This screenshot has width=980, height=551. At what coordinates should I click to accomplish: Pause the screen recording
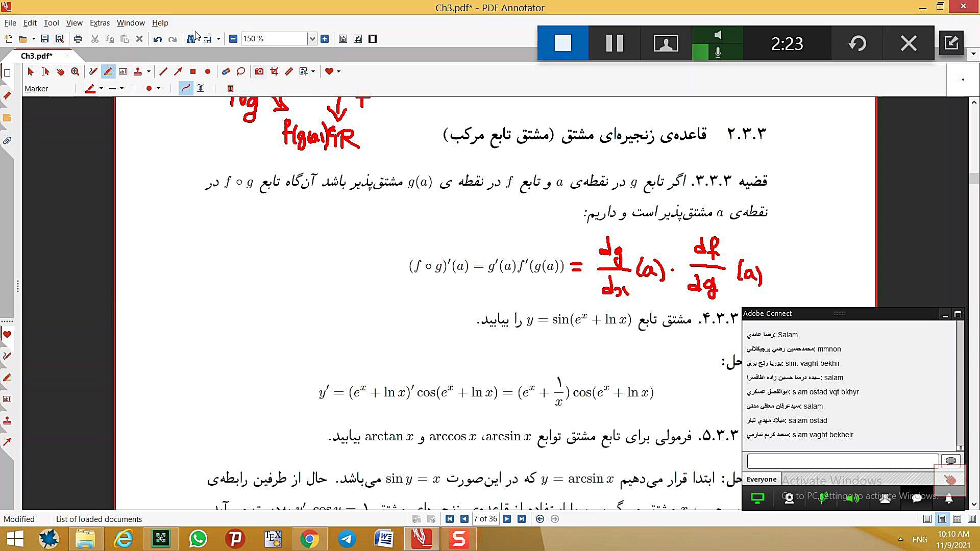615,43
